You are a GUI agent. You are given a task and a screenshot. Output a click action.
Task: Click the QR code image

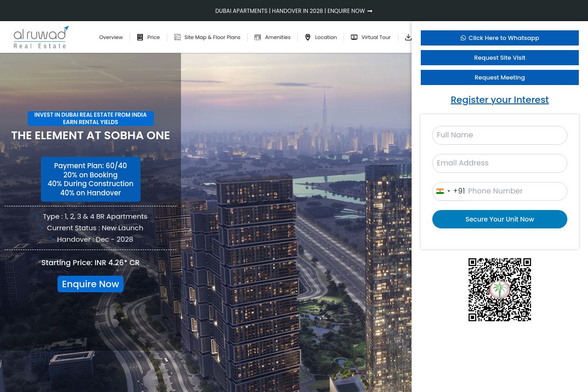[x=500, y=290]
